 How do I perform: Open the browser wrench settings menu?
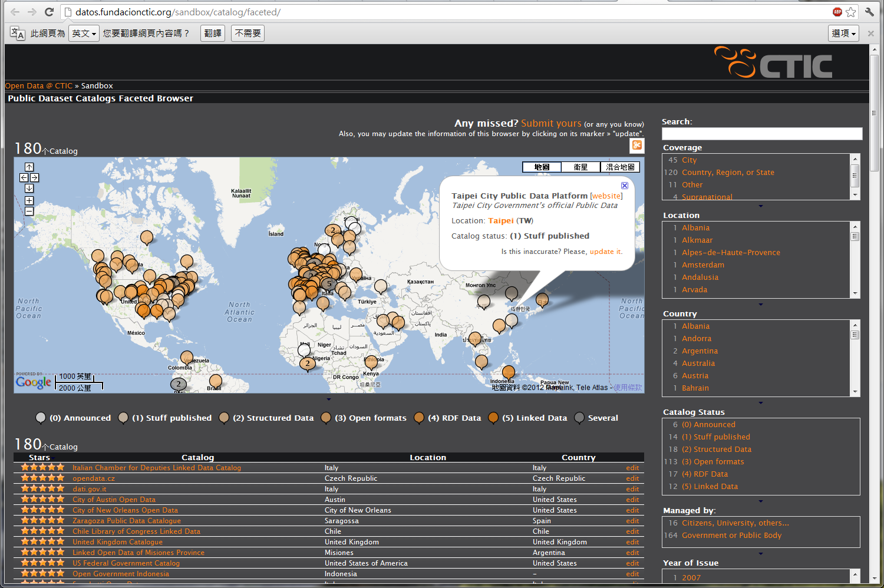pyautogui.click(x=869, y=12)
